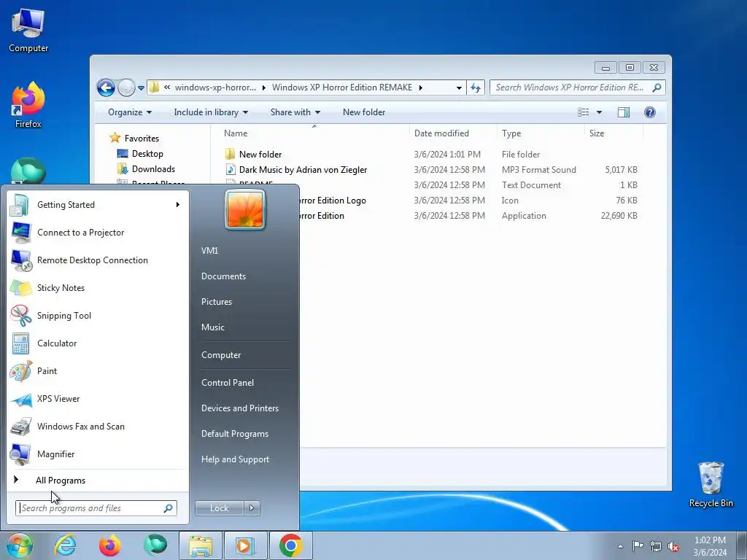The image size is (747, 560).
Task: Launch Connect to a Projector
Action: 98,233
